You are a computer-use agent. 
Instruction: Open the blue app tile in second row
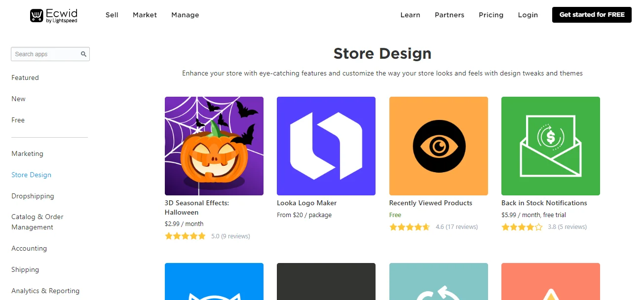pos(214,281)
